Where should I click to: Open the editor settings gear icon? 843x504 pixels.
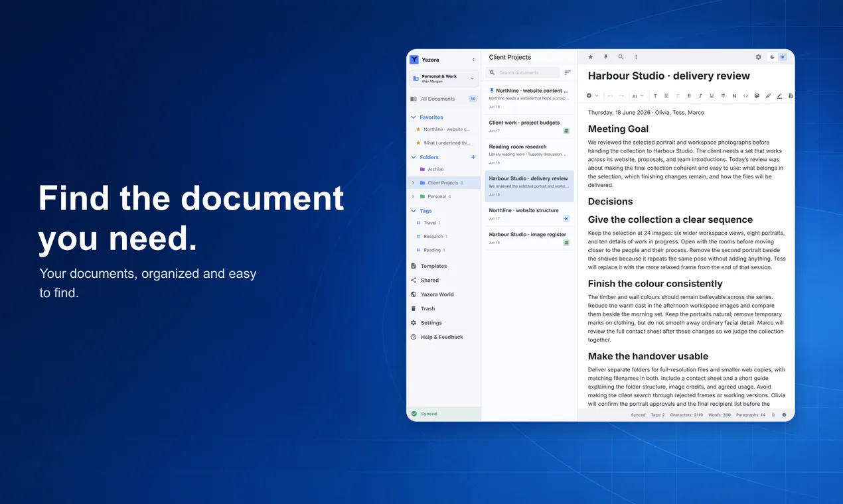click(x=759, y=57)
